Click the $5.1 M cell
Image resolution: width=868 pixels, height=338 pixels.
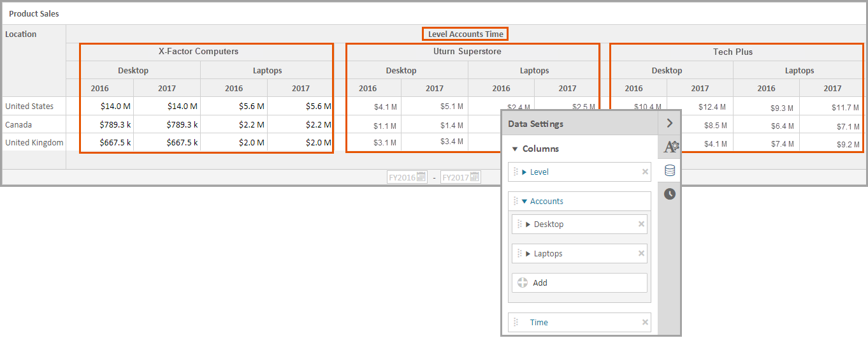tap(452, 107)
